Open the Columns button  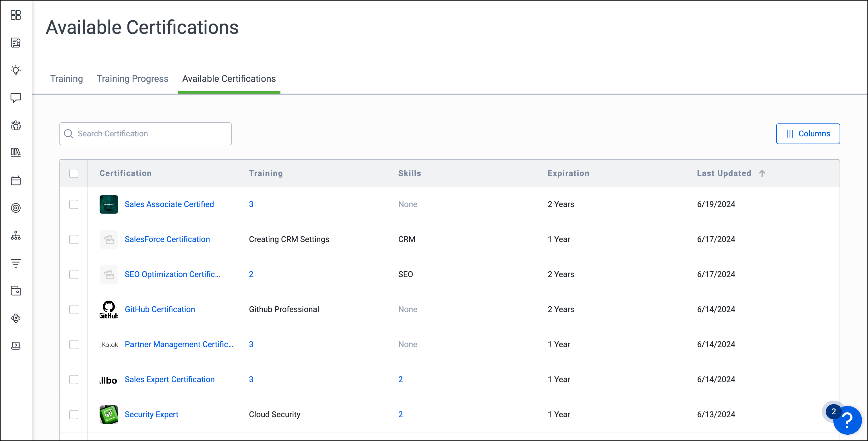[808, 134]
